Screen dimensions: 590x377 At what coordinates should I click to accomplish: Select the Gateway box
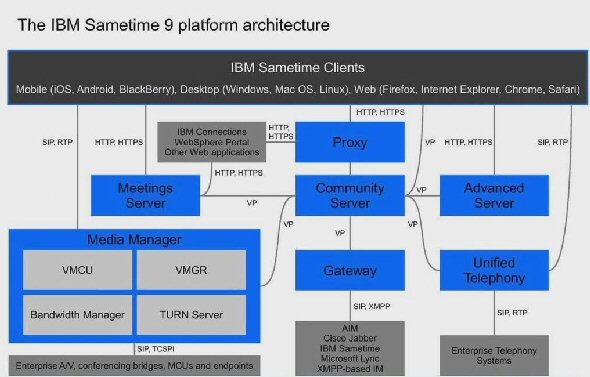pyautogui.click(x=350, y=270)
